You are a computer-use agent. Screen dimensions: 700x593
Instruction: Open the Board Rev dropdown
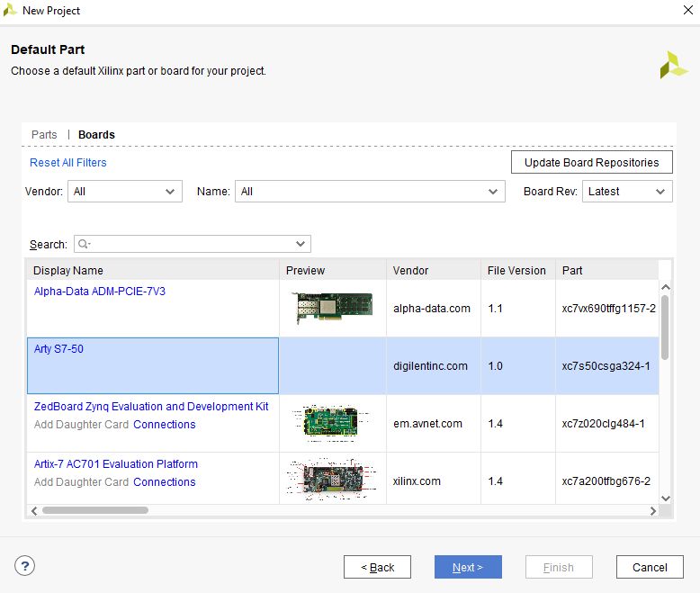pos(627,192)
